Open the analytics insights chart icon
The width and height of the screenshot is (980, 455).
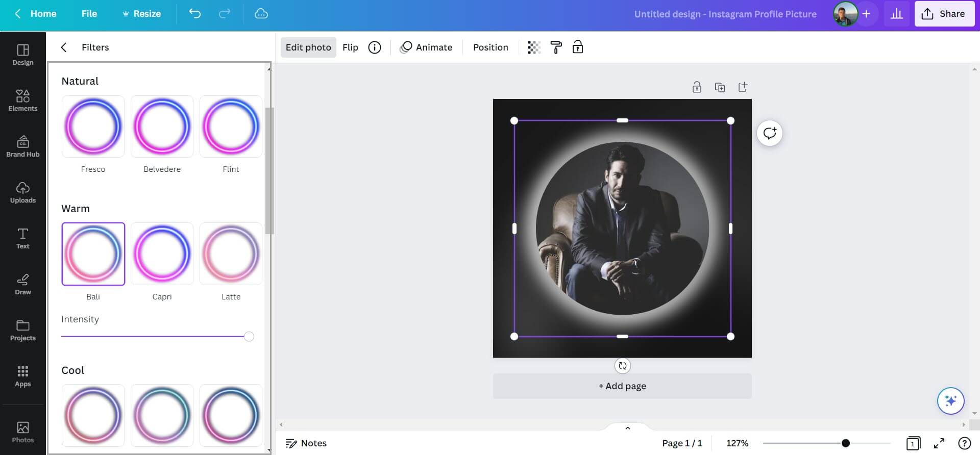pyautogui.click(x=896, y=14)
